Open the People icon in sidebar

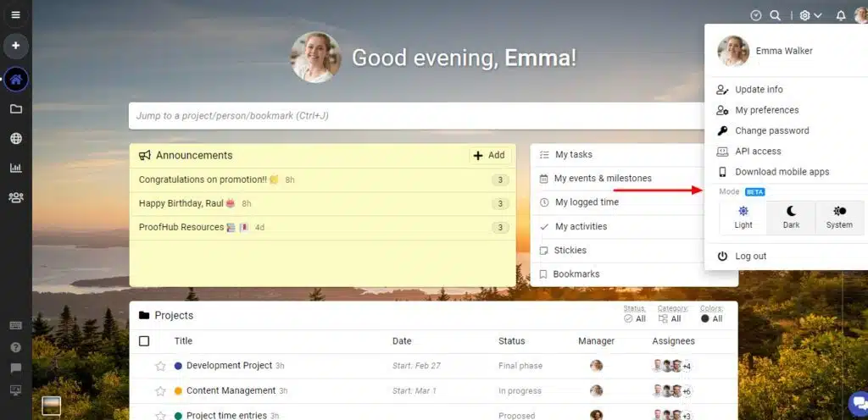15,197
